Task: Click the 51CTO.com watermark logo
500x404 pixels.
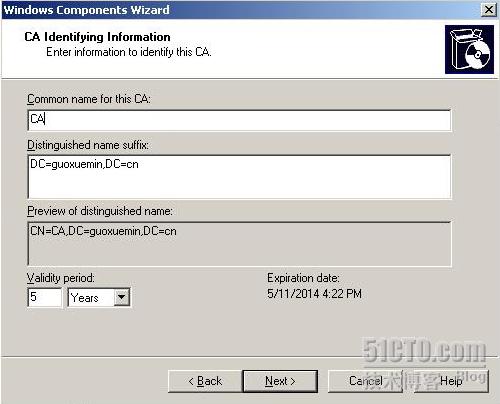Action: 424,351
